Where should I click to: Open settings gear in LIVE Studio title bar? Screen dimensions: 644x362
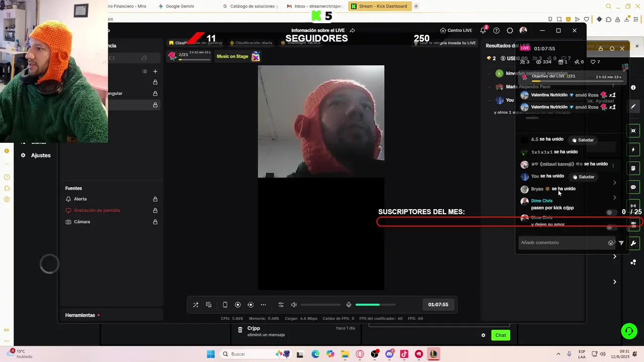coord(510,30)
